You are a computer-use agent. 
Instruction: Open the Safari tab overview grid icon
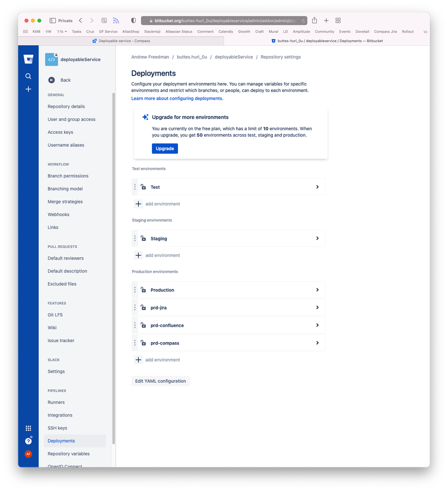[x=338, y=20]
